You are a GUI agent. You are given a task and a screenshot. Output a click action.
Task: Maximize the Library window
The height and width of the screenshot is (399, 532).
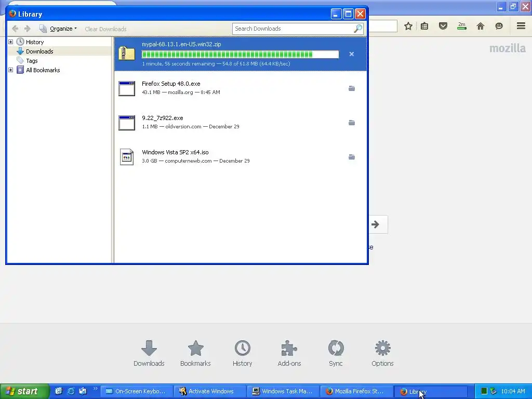(x=348, y=14)
